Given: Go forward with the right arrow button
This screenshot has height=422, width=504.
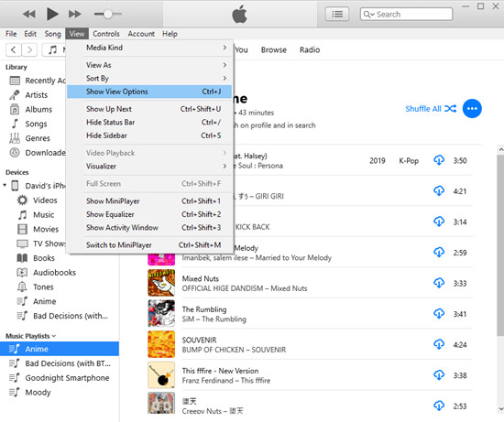Looking at the screenshot, I should [x=29, y=49].
